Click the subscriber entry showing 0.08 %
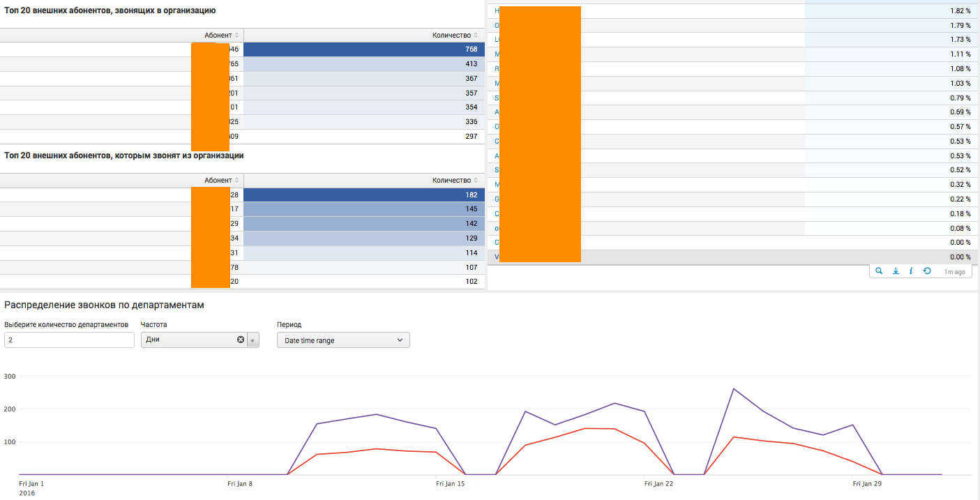The image size is (980, 500). [x=495, y=228]
